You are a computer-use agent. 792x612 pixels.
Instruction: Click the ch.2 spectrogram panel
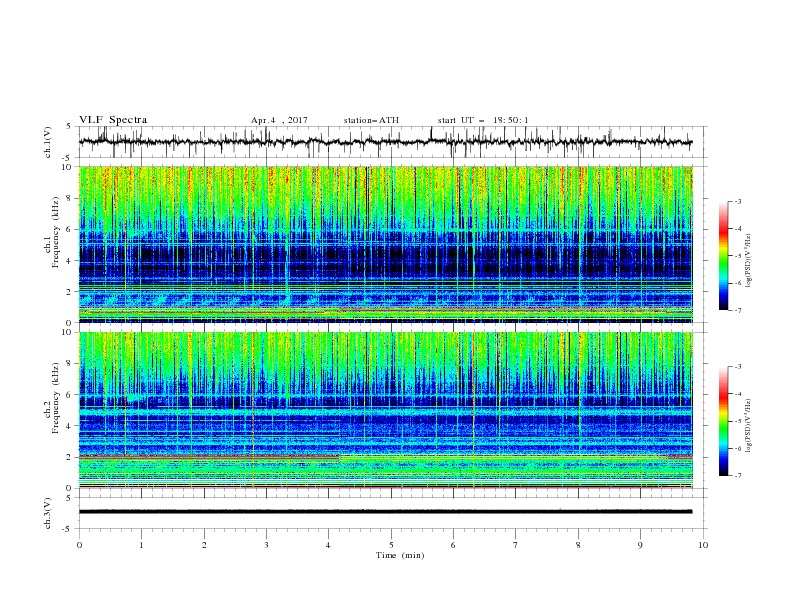385,410
